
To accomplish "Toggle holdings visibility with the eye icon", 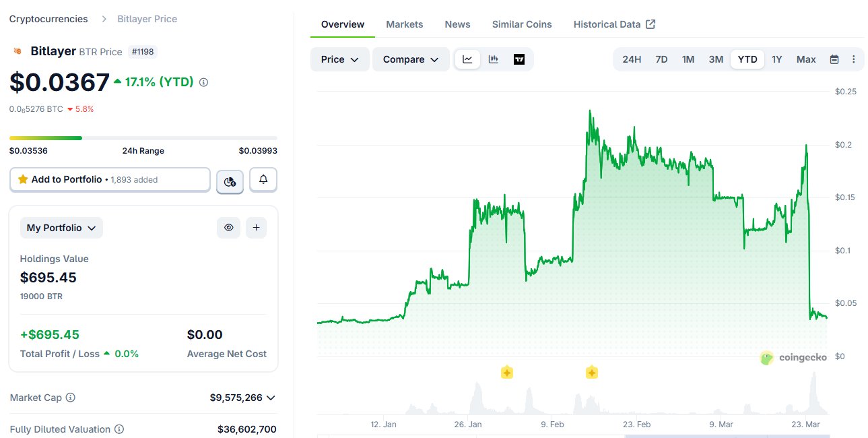I will pyautogui.click(x=229, y=228).
